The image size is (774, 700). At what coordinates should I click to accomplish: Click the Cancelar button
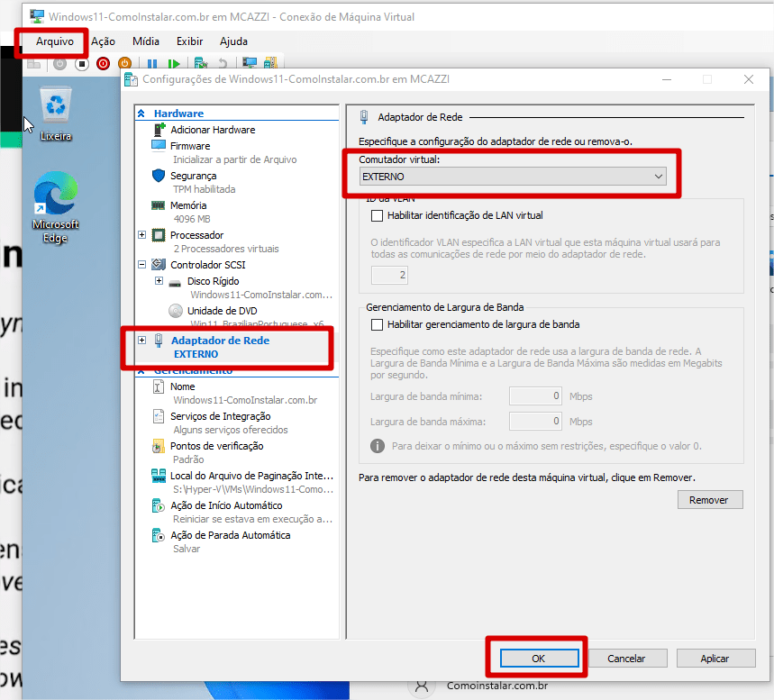626,659
